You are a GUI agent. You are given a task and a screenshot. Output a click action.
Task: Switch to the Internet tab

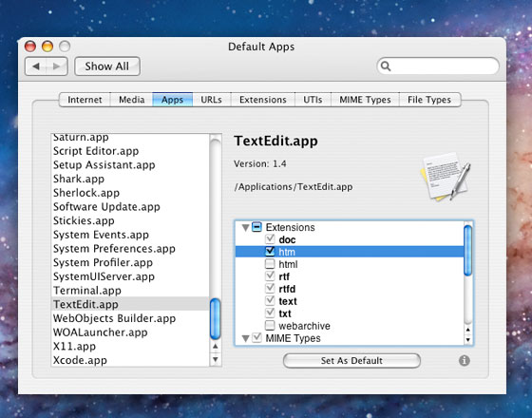click(x=85, y=100)
